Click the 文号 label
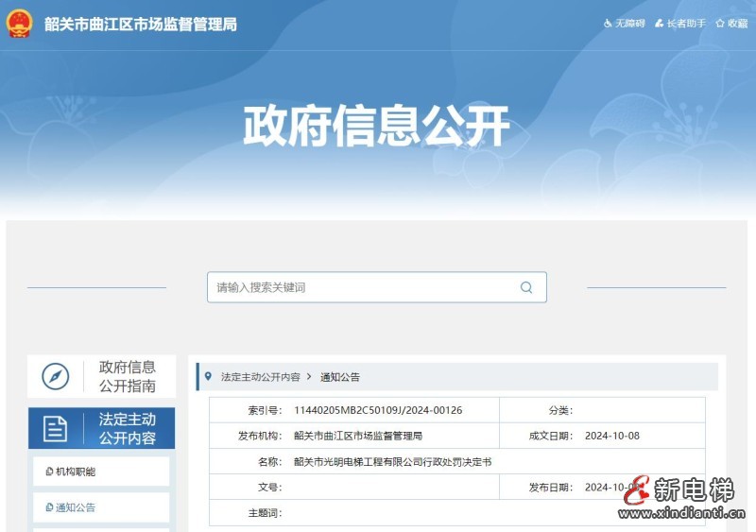Viewport: 756px width, 532px height. click(269, 488)
